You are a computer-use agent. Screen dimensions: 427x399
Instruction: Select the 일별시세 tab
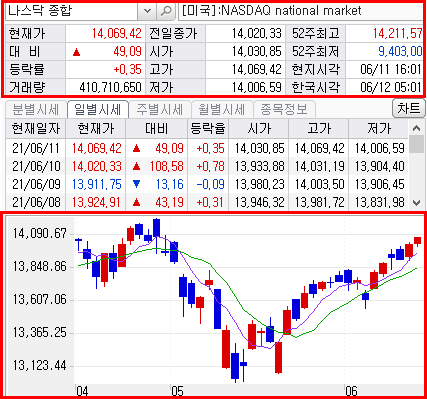(98, 109)
